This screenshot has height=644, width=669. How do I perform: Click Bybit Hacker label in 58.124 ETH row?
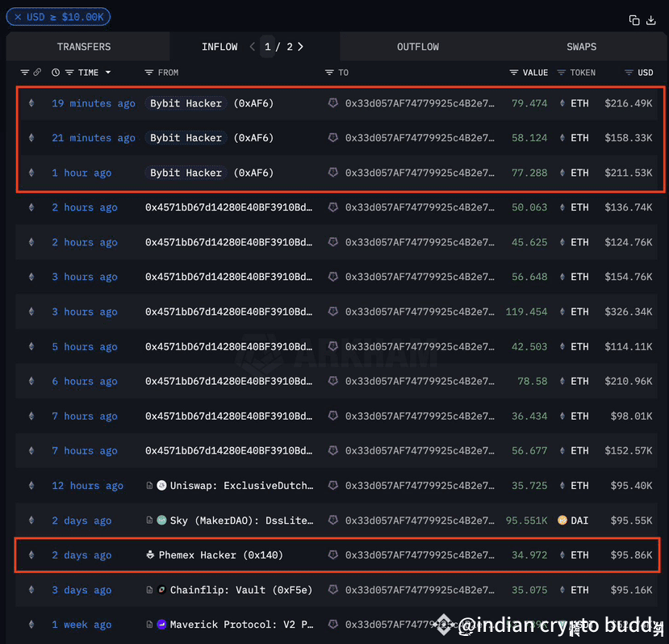coord(186,138)
